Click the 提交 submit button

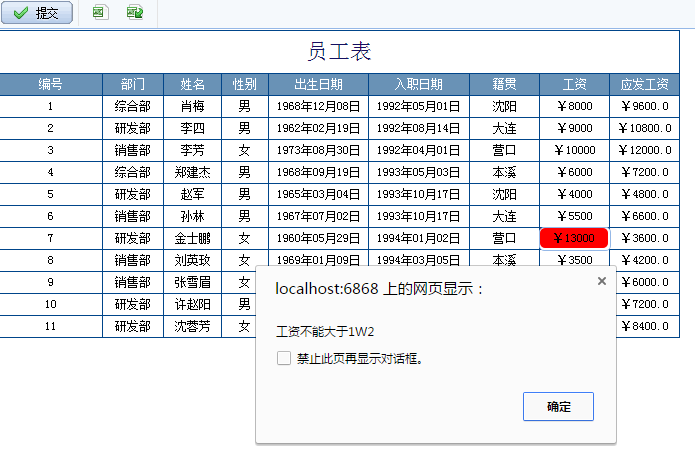37,13
